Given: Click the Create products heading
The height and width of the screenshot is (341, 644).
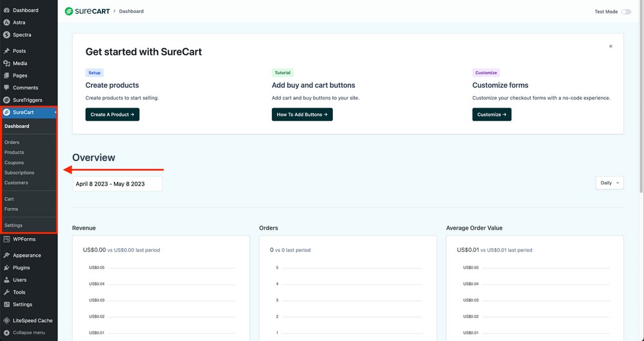Looking at the screenshot, I should (x=112, y=85).
